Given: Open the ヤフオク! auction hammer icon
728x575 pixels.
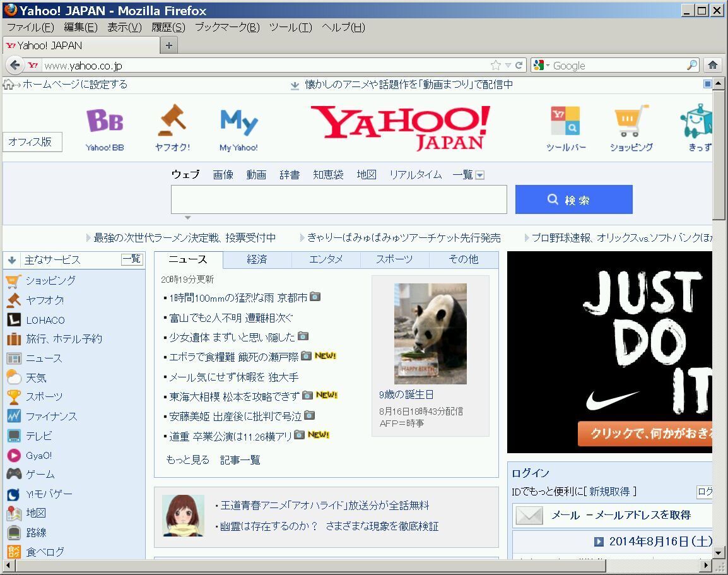Looking at the screenshot, I should 172,121.
